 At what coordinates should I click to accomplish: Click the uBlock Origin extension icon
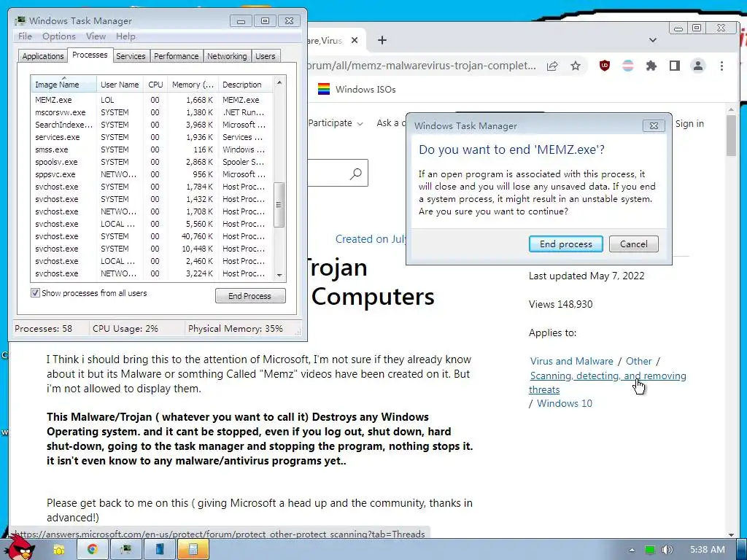[605, 66]
